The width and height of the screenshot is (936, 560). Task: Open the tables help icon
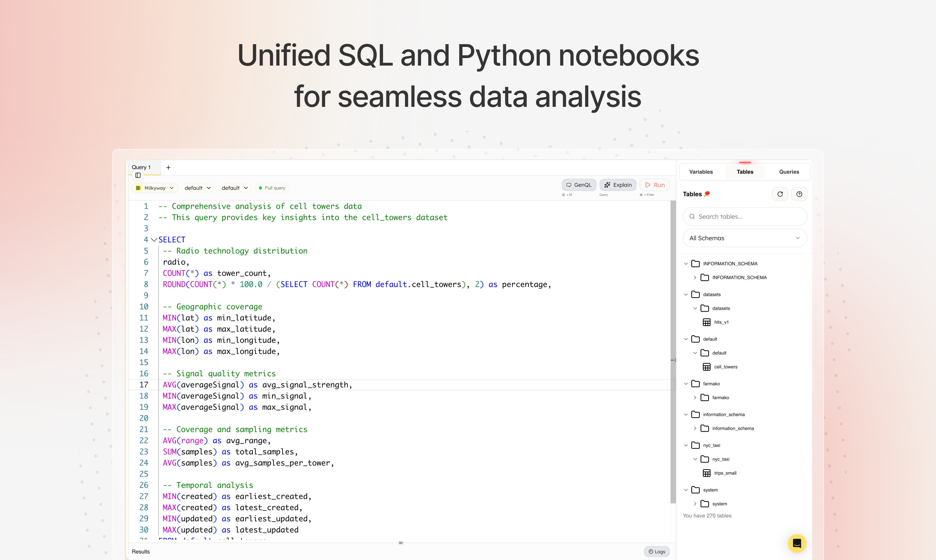[799, 194]
